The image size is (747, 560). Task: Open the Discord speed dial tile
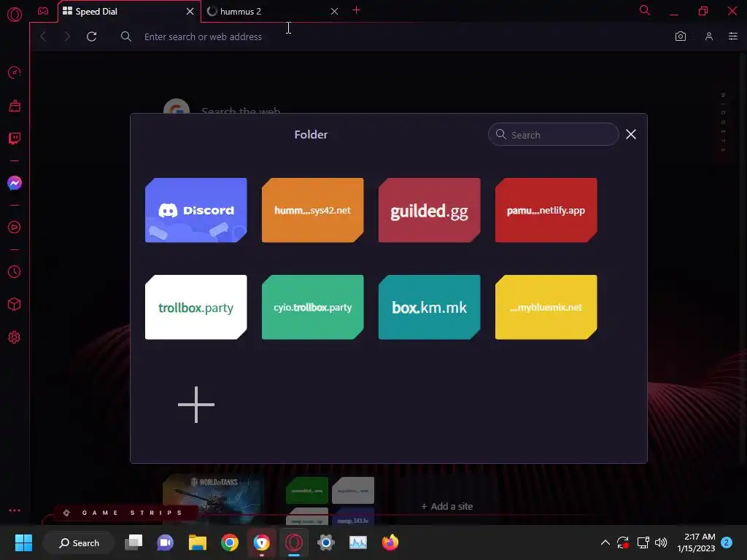[x=196, y=210]
